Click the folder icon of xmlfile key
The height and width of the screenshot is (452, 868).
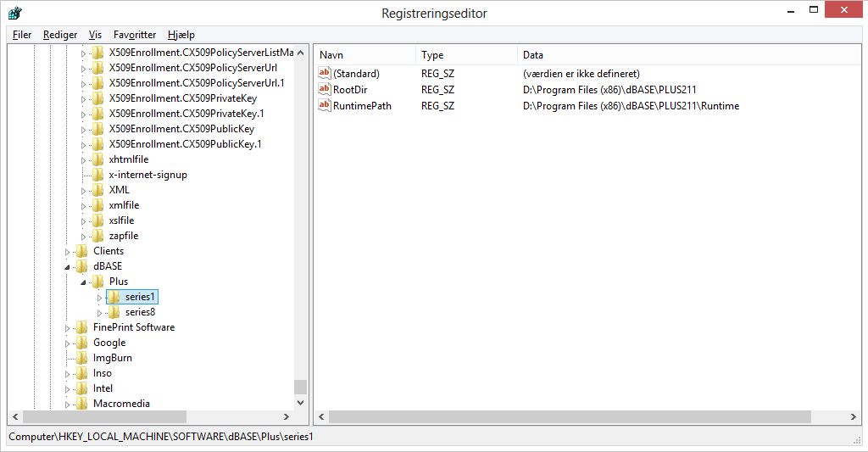97,205
